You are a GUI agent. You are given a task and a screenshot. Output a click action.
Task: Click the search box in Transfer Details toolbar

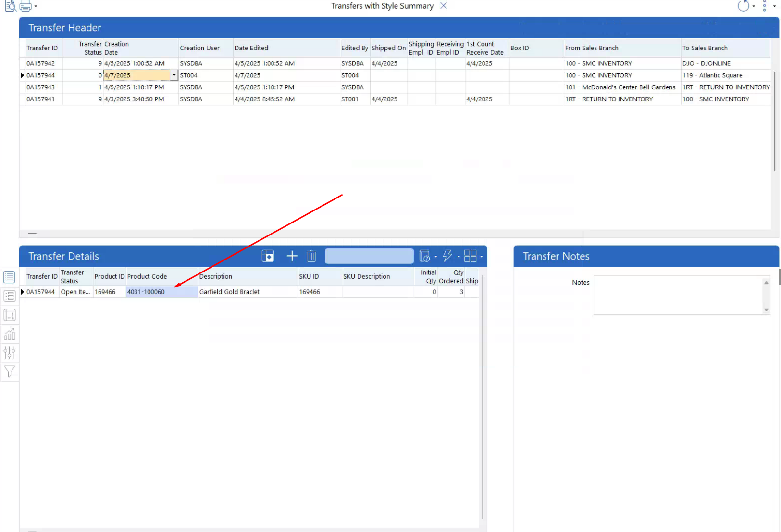tap(369, 256)
